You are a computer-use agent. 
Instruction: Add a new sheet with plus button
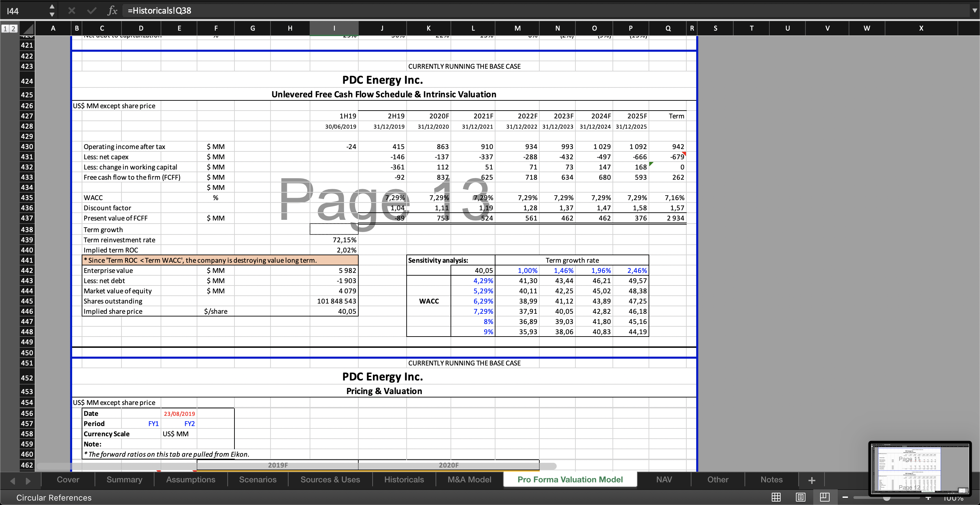coord(812,480)
